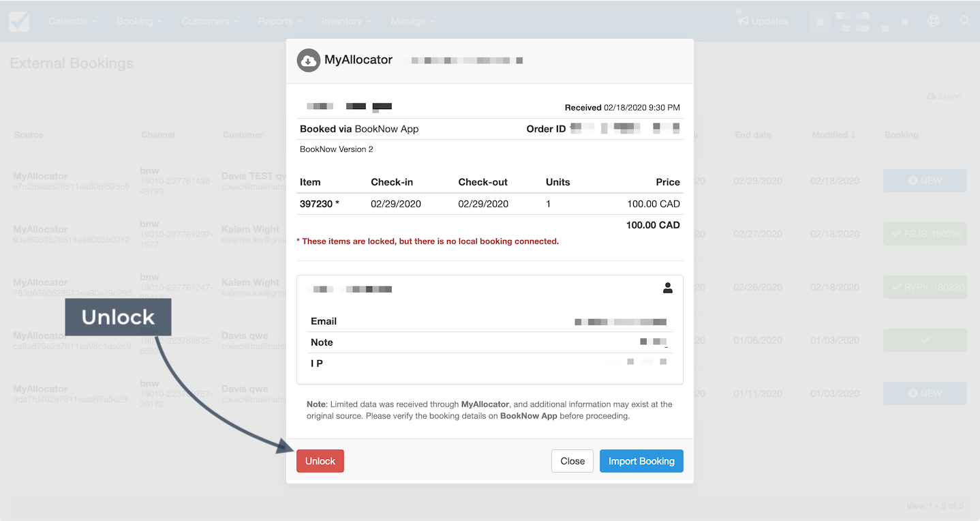Sort by Modified column header
Viewport: 980px width, 521px height.
[x=833, y=135]
